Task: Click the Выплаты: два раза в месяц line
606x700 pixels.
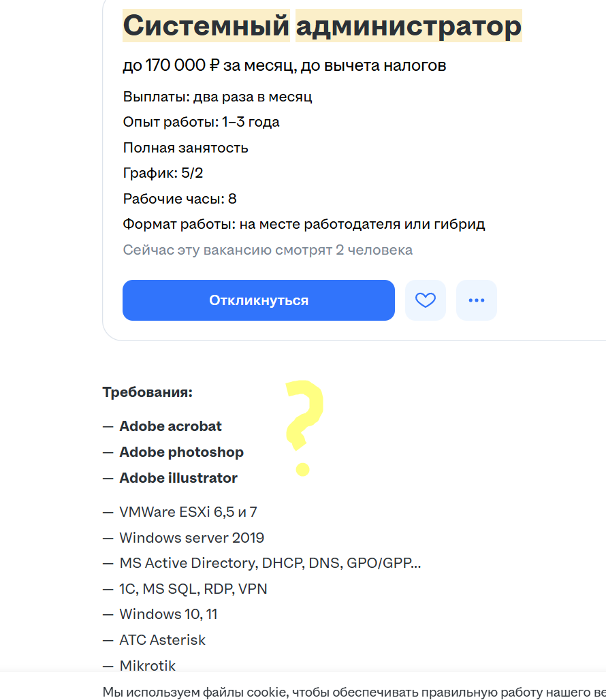Action: 217,97
